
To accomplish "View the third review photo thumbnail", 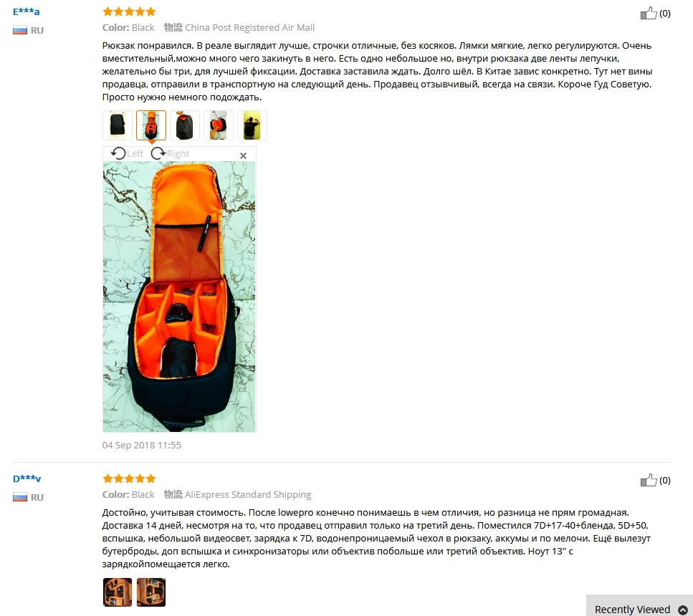I will [x=185, y=125].
